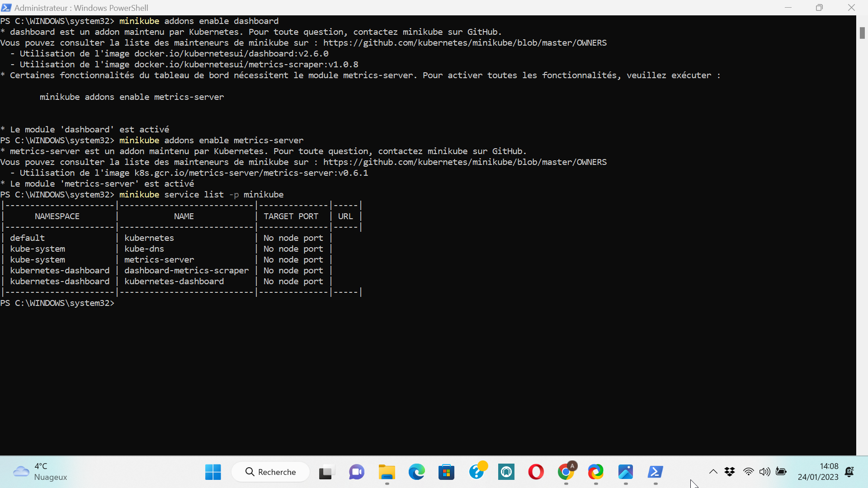Click the second github.com minikube OWNERS URL

465,162
